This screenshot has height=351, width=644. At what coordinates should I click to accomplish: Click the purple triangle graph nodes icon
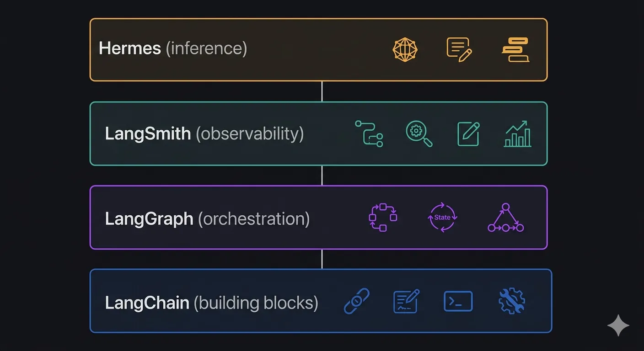tap(505, 218)
